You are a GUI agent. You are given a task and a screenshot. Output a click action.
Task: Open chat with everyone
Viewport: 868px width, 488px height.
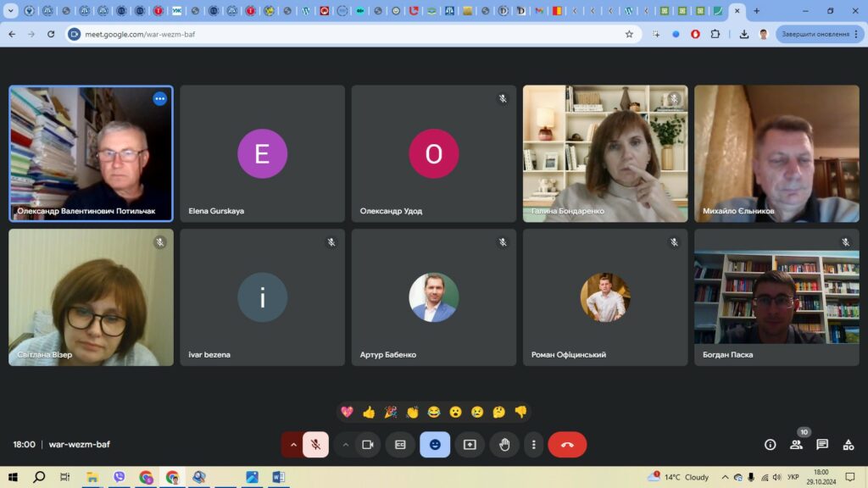(x=822, y=445)
